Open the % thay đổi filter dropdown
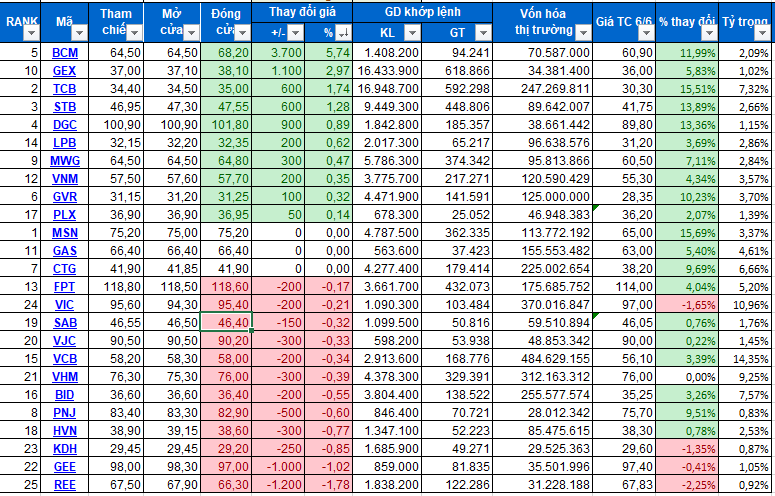775x496 pixels. [x=709, y=33]
